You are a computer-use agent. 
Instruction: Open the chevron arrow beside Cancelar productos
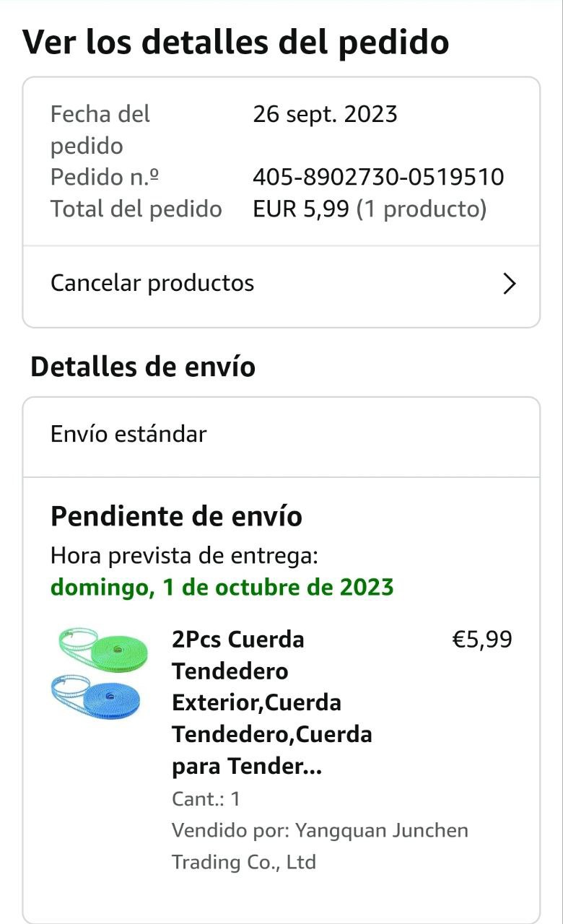(510, 284)
